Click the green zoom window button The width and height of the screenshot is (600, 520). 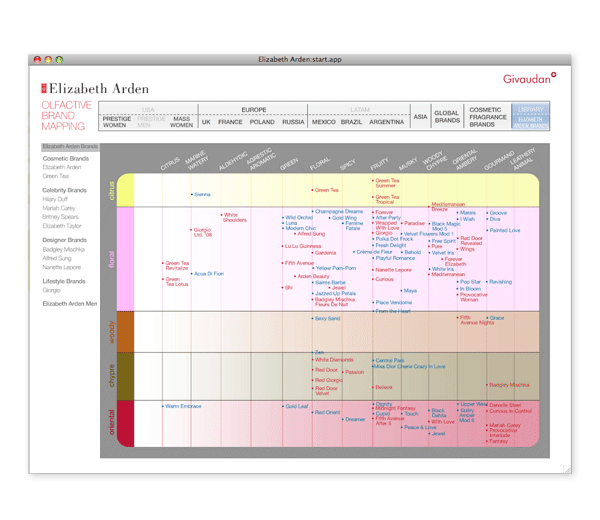pyautogui.click(x=59, y=59)
